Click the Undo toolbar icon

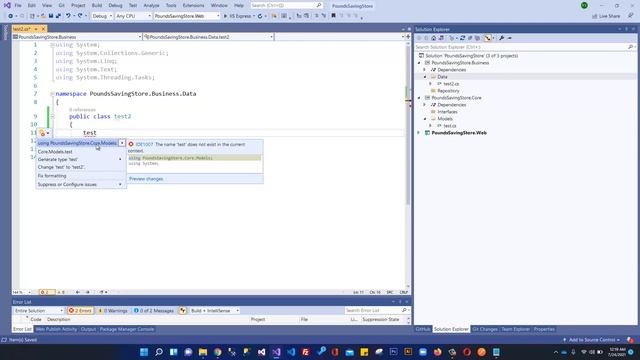click(x=68, y=16)
